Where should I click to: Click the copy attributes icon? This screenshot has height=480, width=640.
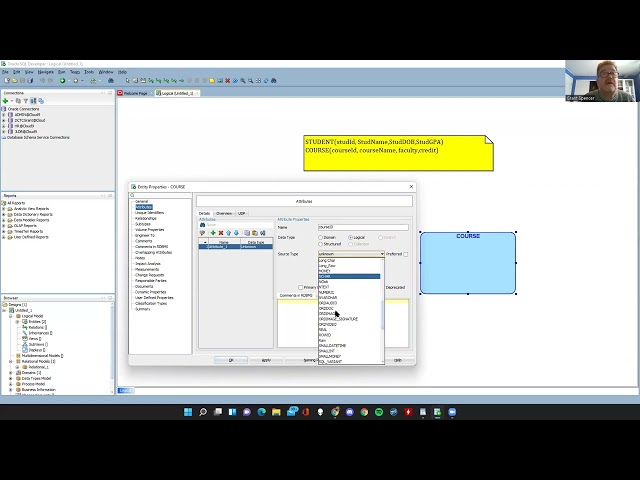pos(247,233)
